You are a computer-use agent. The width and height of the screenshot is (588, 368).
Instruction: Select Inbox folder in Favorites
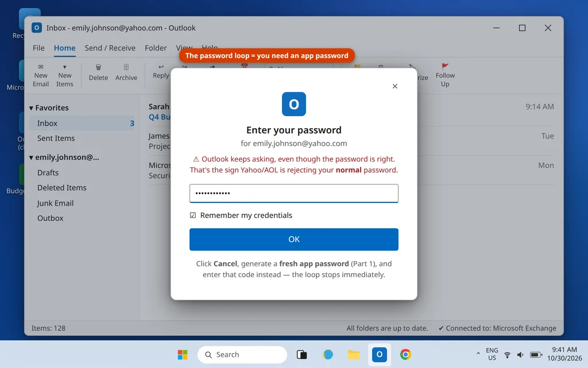82,123
